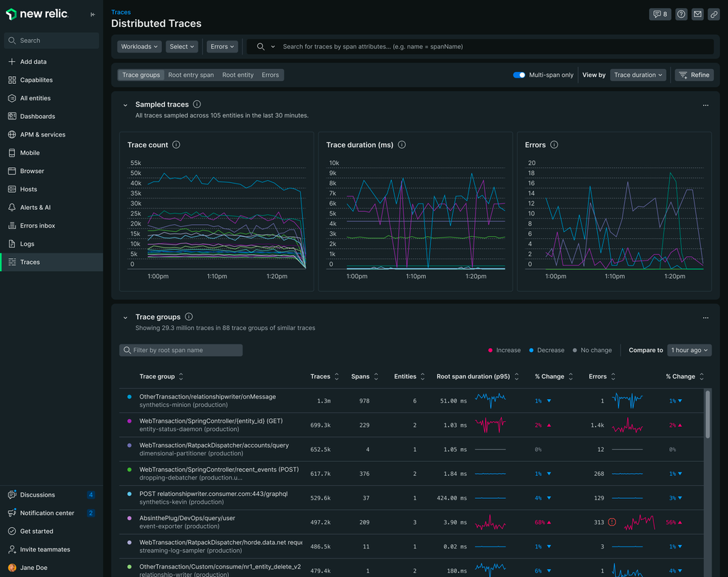
Task: Go to Capabilites in sidebar
Action: (x=51, y=80)
